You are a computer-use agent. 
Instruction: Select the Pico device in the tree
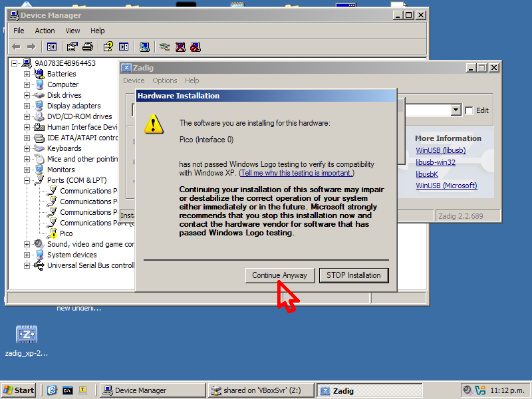click(66, 233)
